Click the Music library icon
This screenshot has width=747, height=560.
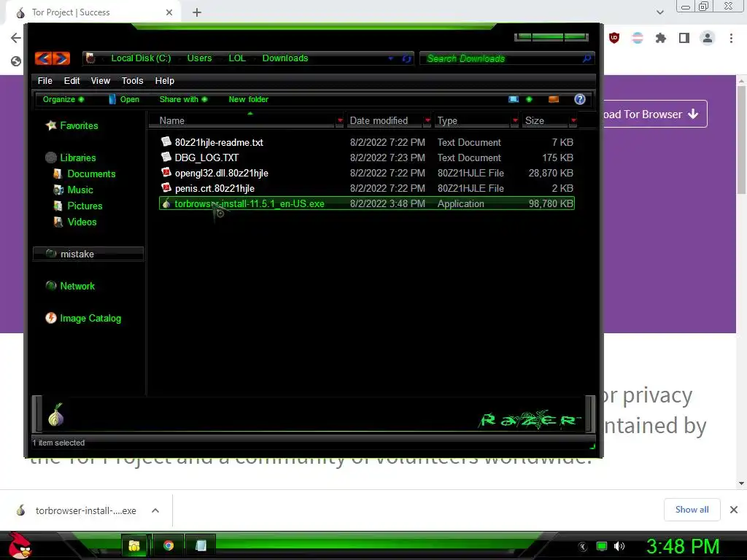pyautogui.click(x=58, y=190)
